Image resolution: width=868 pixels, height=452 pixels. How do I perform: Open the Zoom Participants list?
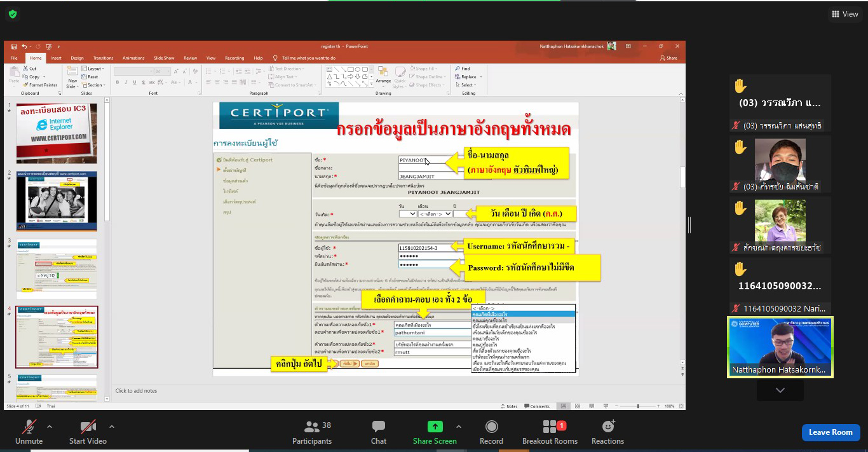(x=312, y=432)
